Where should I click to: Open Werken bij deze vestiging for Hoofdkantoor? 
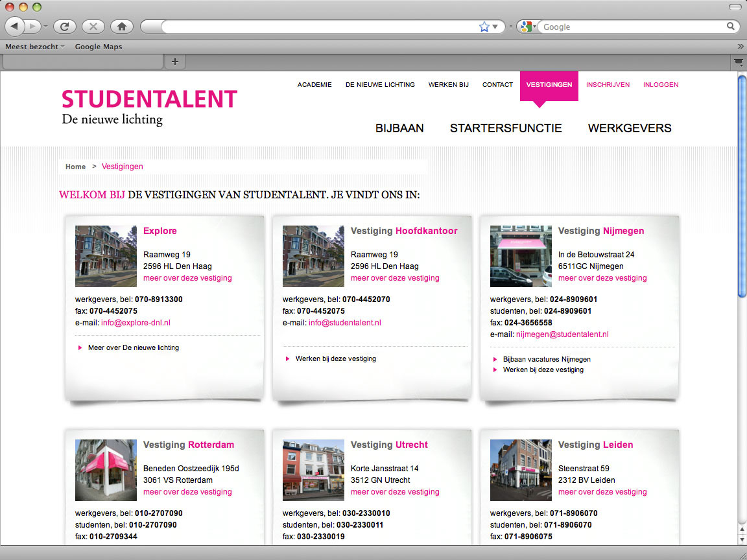click(336, 358)
